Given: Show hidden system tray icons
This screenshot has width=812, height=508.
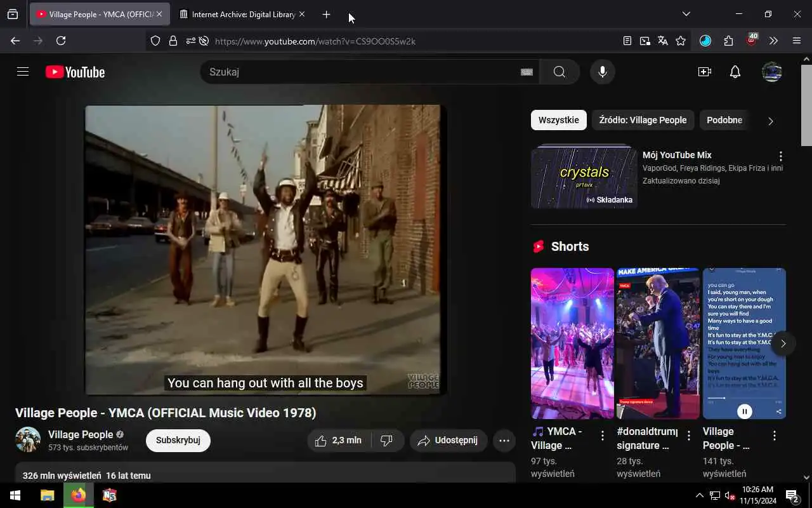Looking at the screenshot, I should click(700, 495).
